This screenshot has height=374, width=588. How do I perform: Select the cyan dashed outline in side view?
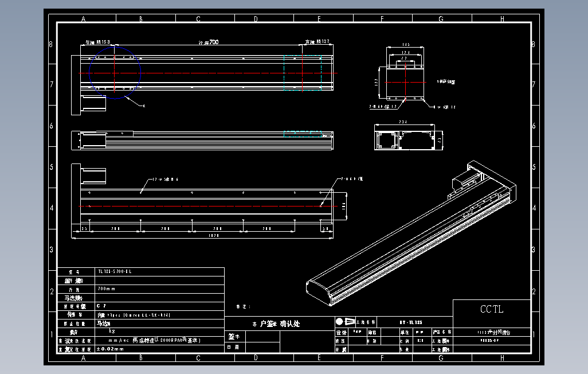click(x=303, y=134)
